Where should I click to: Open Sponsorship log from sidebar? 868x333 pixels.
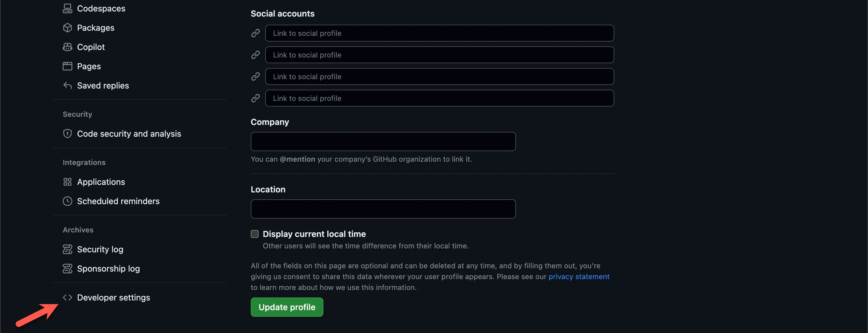pyautogui.click(x=108, y=269)
